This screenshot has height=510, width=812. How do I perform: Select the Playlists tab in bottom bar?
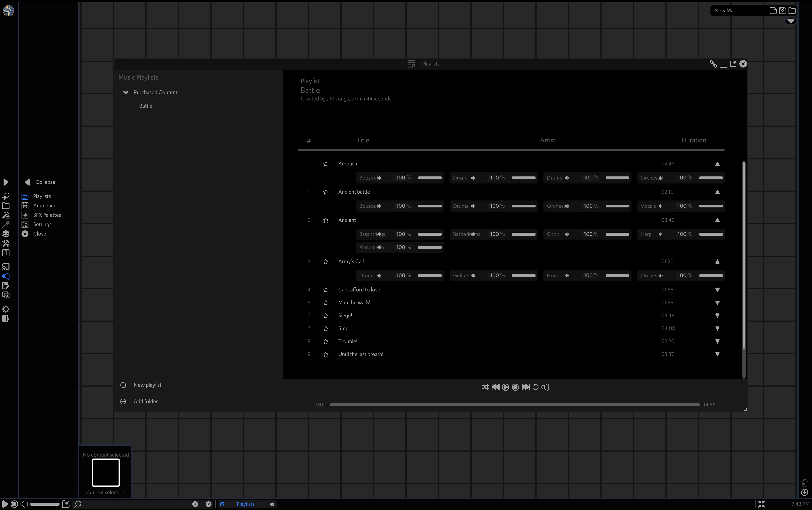245,504
